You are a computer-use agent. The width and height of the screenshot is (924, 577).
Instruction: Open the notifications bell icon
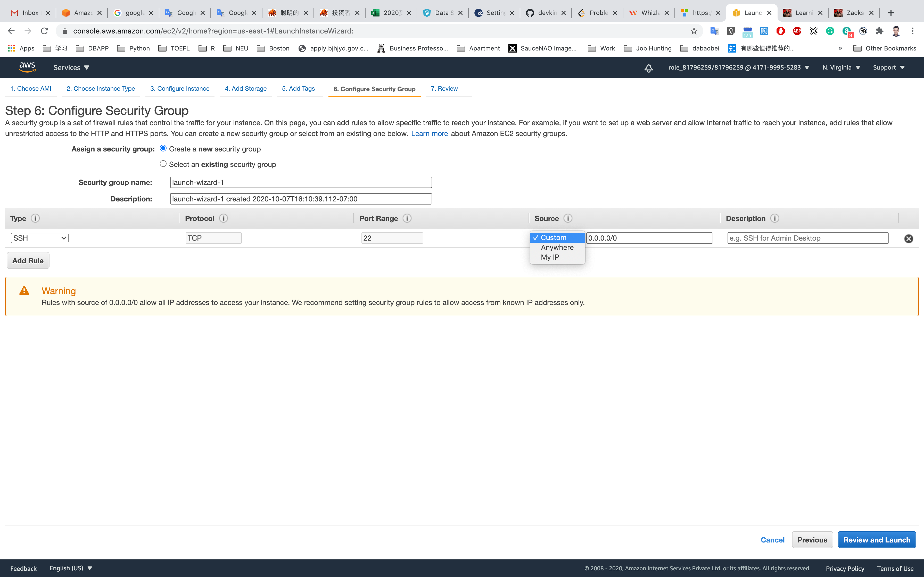[648, 68]
